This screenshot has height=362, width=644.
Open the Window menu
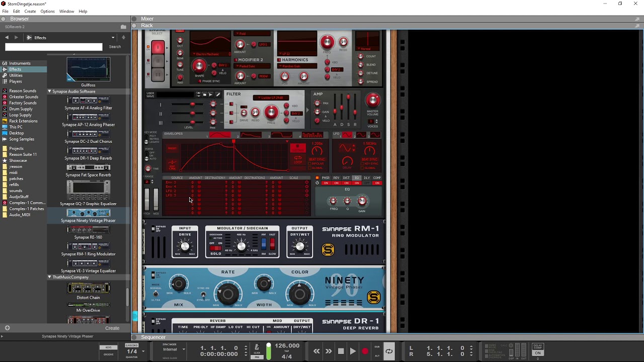66,11
